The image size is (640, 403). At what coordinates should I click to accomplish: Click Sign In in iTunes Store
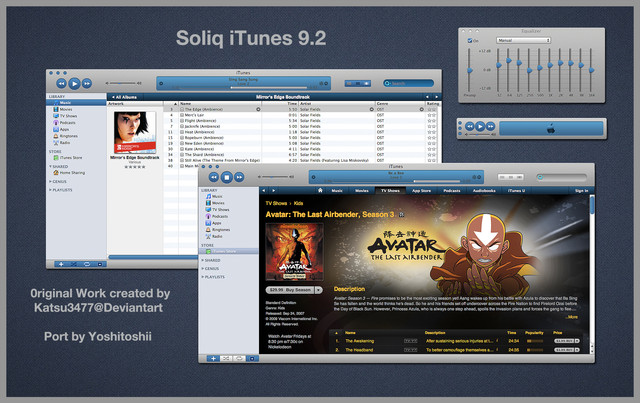point(582,191)
